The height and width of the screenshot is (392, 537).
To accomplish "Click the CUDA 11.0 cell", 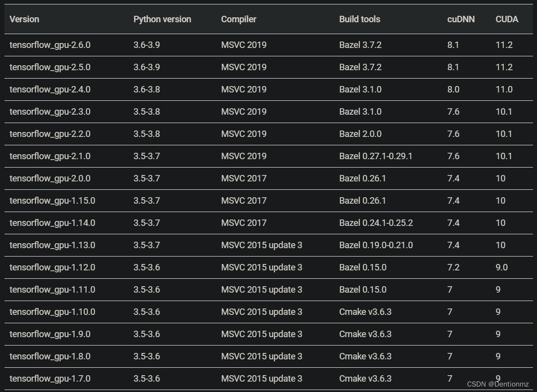I will pyautogui.click(x=504, y=89).
